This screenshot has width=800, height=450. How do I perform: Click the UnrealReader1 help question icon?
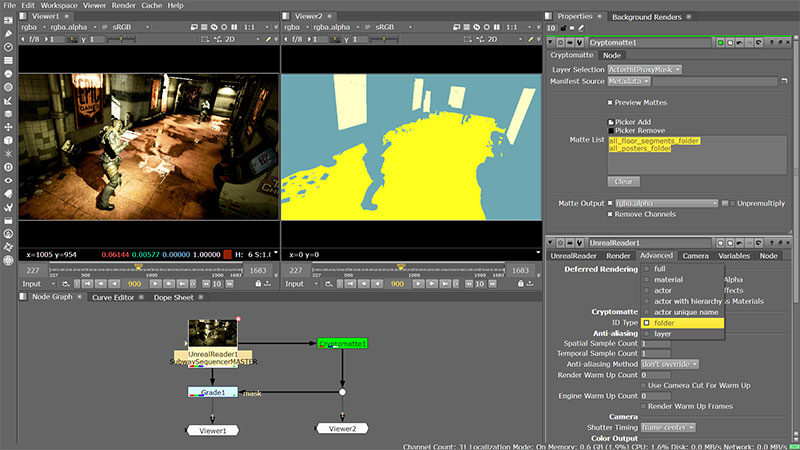coord(771,243)
